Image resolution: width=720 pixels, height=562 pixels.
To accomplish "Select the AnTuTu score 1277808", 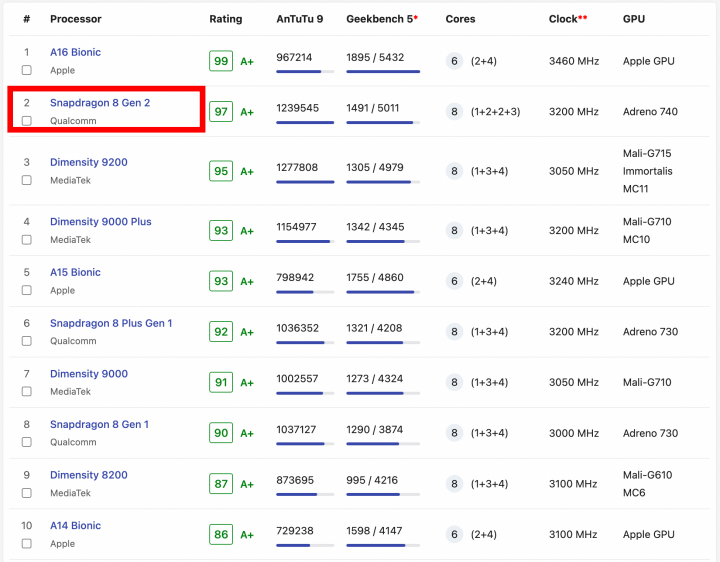I will (297, 167).
